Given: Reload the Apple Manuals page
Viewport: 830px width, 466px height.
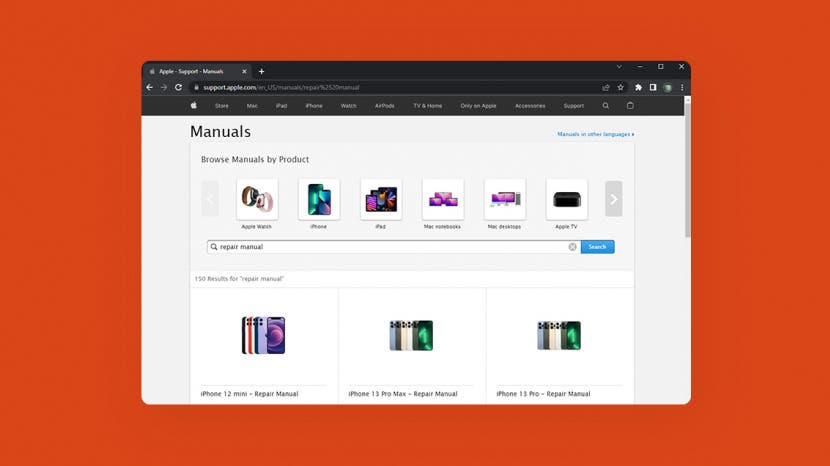Looking at the screenshot, I should point(178,87).
